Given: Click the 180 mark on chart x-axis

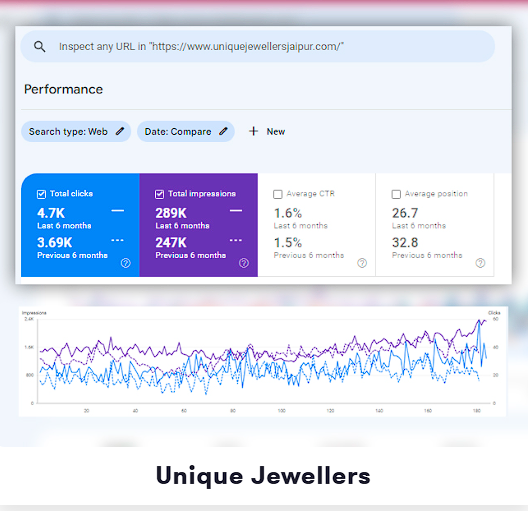Looking at the screenshot, I should (476, 411).
